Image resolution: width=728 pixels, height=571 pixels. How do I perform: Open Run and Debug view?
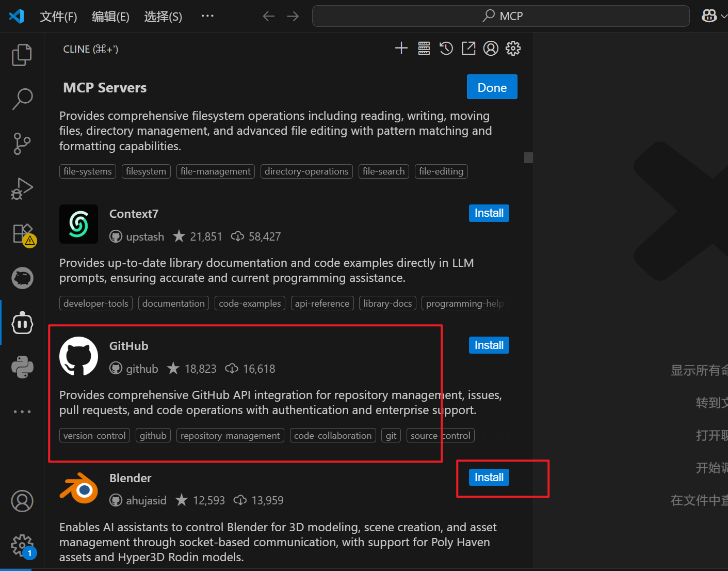22,188
